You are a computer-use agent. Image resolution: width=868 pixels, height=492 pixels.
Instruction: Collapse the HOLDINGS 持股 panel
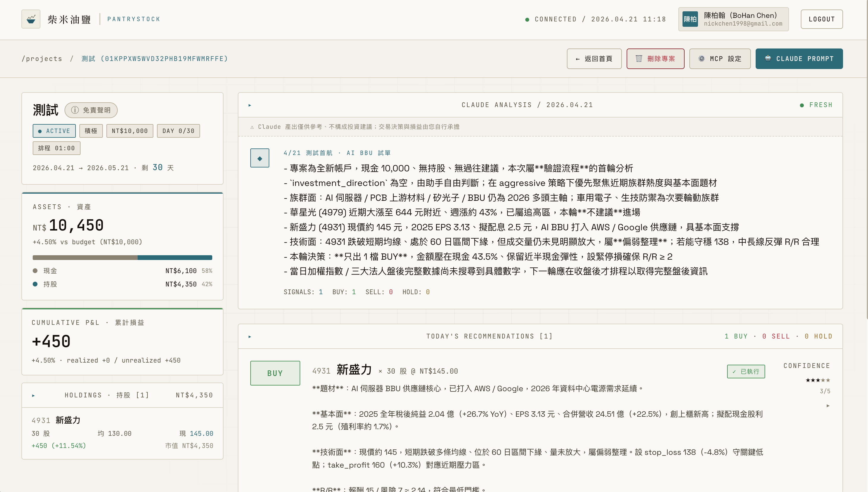[34, 395]
